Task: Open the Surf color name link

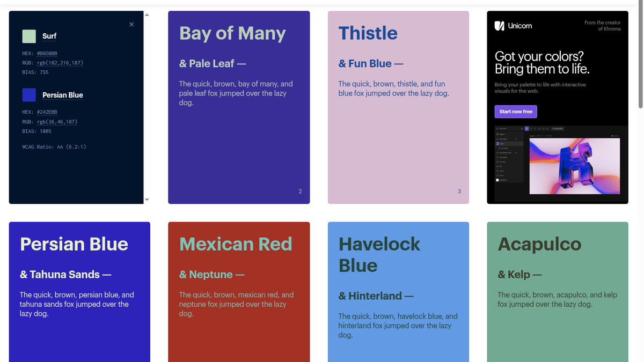Action: pyautogui.click(x=49, y=36)
